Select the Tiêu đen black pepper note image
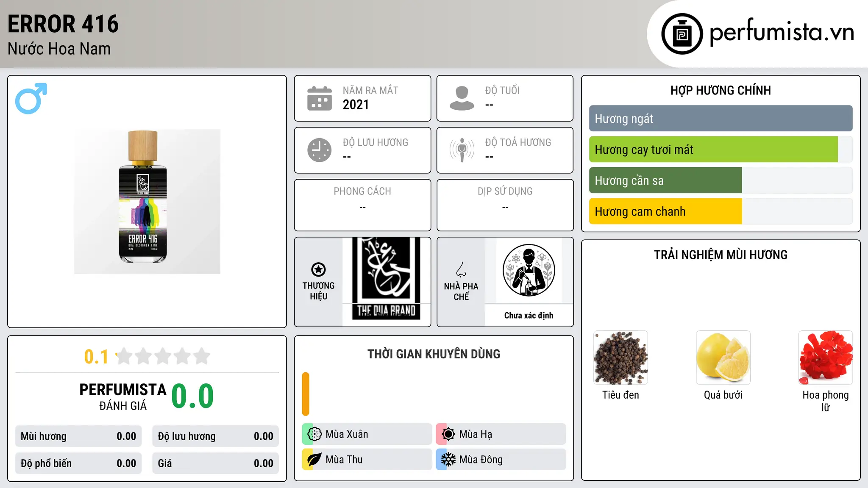This screenshot has height=488, width=868. 620,358
